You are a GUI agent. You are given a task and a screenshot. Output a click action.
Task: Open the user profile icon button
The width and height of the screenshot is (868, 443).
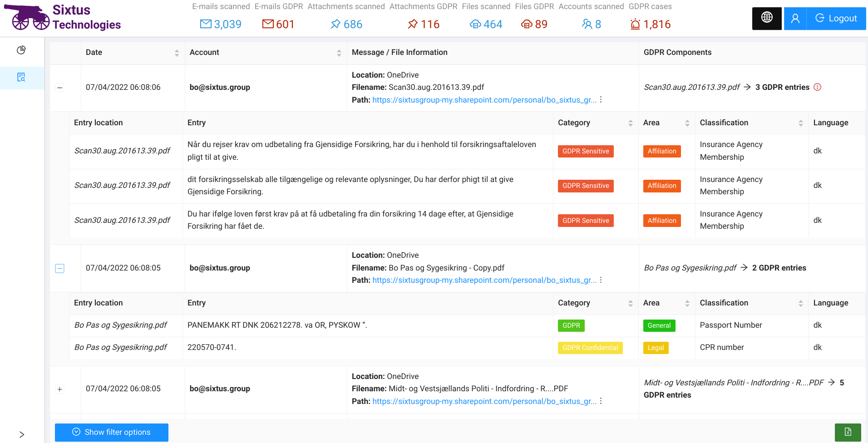click(x=795, y=19)
